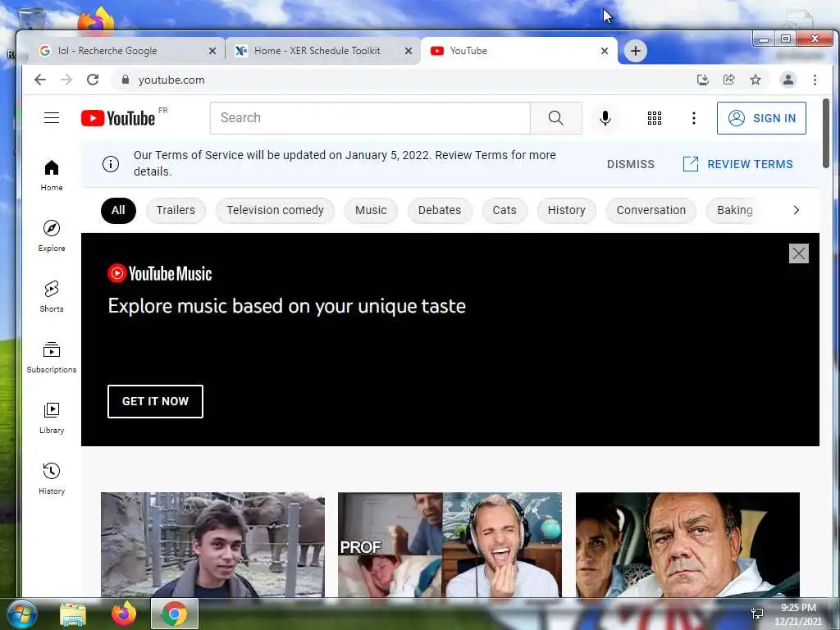The image size is (840, 630).
Task: Select the All filter chip
Action: pyautogui.click(x=118, y=210)
